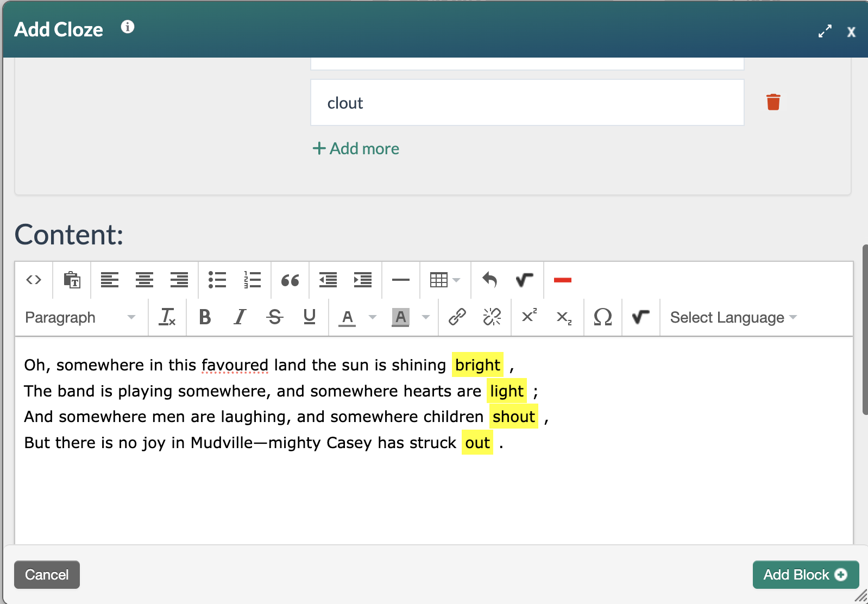Click the square root icon beside the omega symbol

tap(641, 317)
